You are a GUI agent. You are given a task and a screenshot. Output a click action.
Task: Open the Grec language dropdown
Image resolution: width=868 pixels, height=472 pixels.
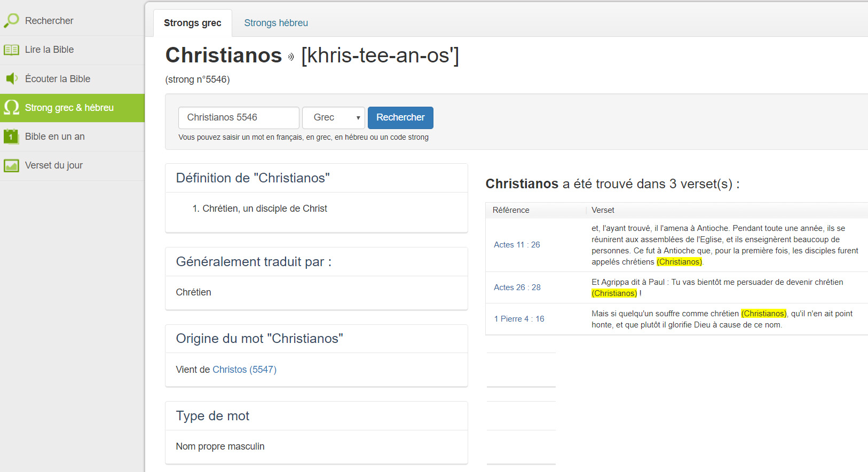coord(333,118)
